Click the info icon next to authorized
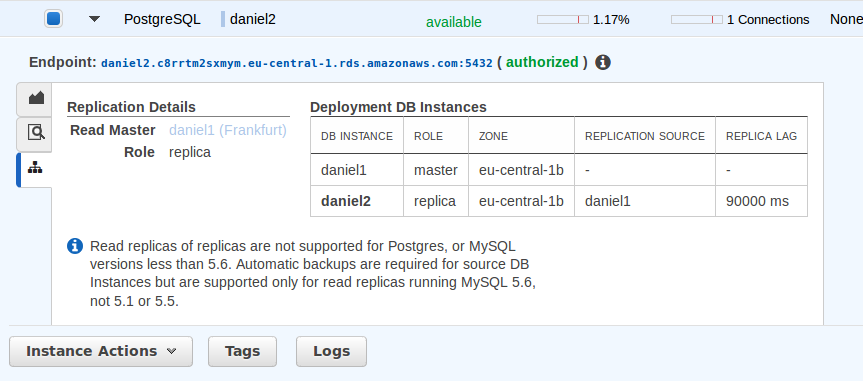Screen dimensions: 863x381 (603, 62)
